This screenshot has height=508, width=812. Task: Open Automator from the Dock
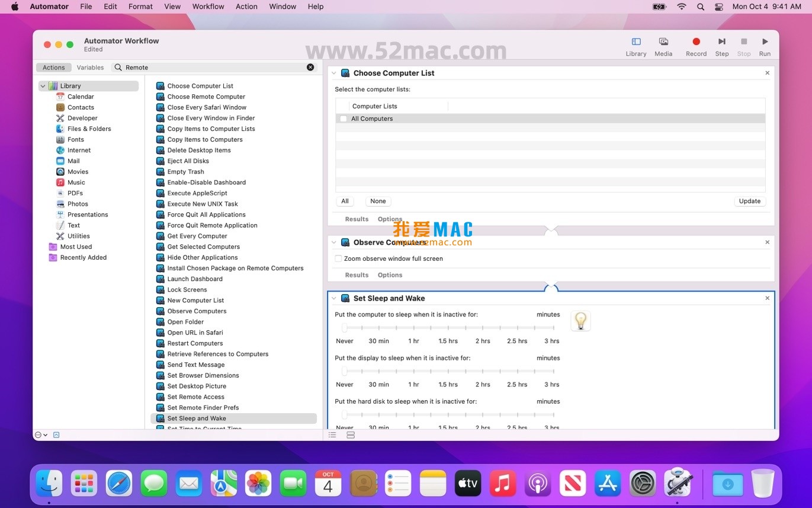(678, 483)
